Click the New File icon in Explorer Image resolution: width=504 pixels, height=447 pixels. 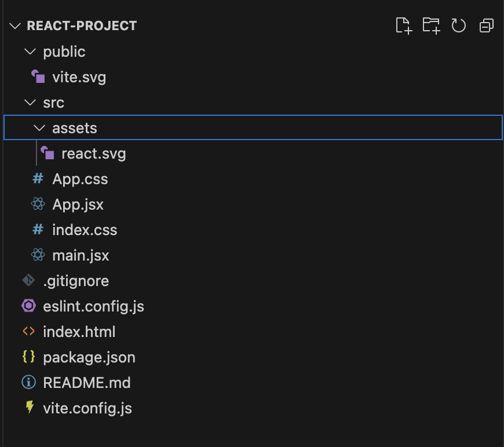404,25
